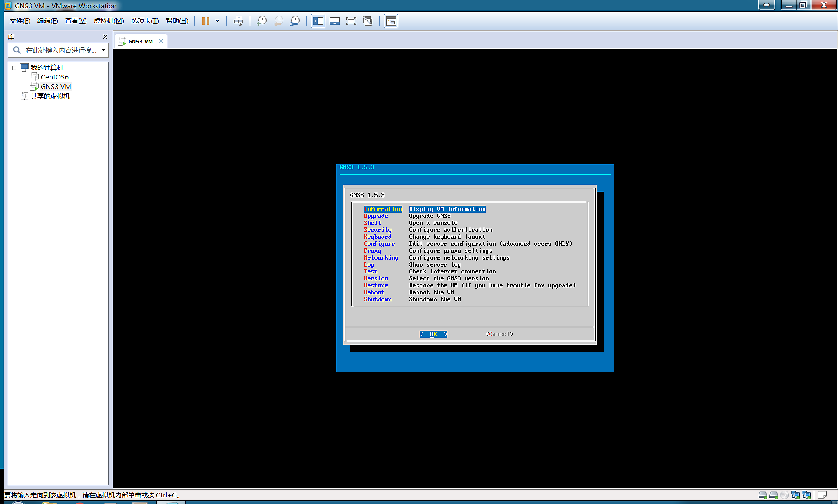Click the message log note icon

(822, 495)
